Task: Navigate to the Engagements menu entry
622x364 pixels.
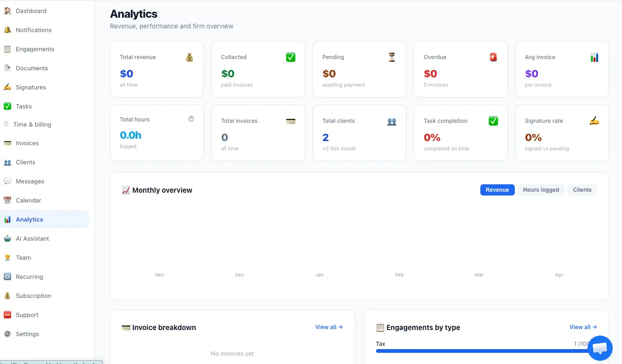Action: [x=34, y=49]
